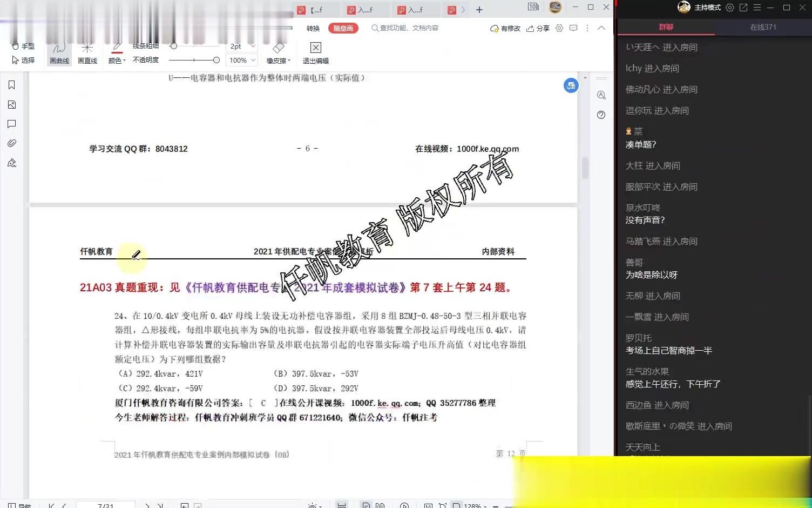Click the user avatar in WPS title bar
Image resolution: width=812 pixels, height=508 pixels.
(x=555, y=7)
